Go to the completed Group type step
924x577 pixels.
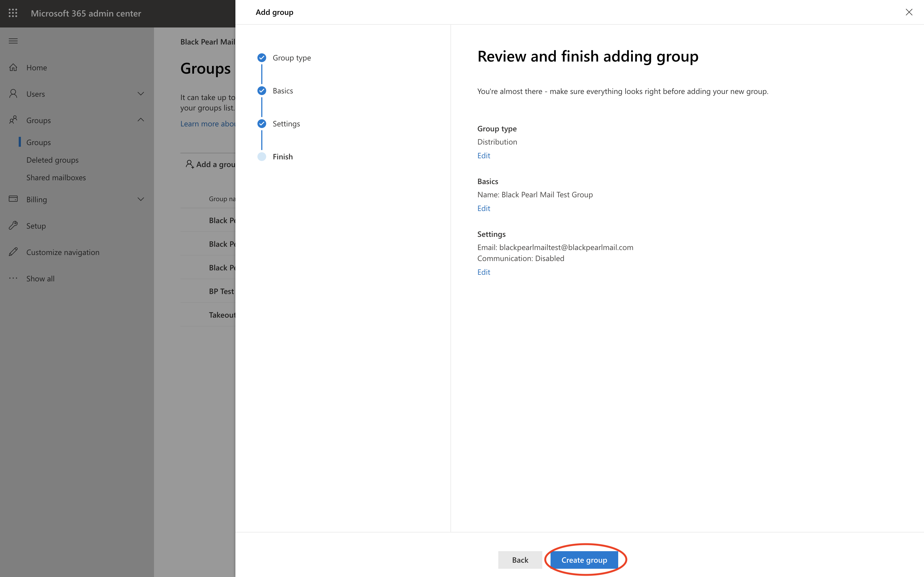[291, 58]
